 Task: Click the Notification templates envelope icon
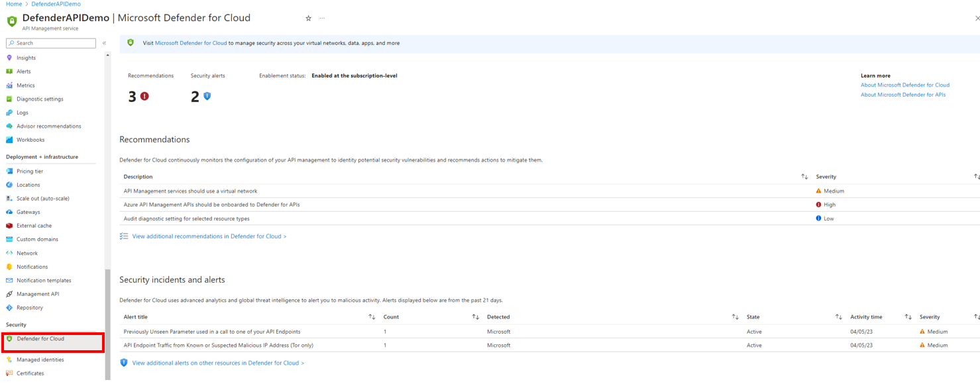(x=9, y=280)
